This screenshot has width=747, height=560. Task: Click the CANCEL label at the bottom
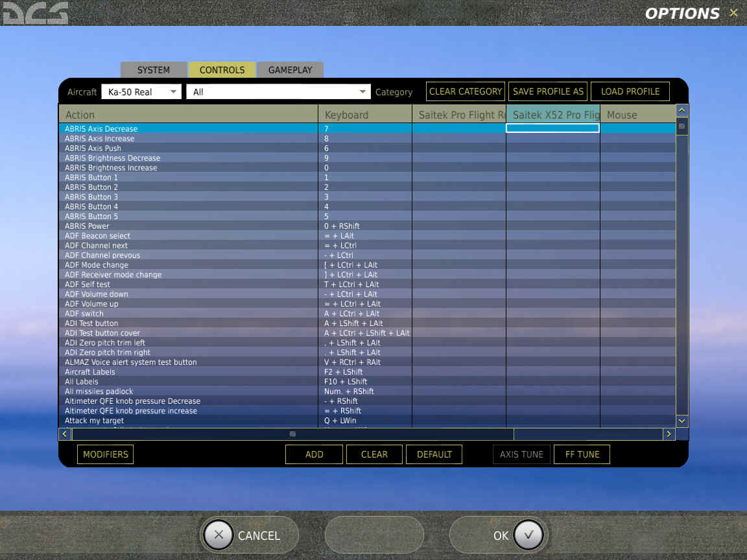coord(259,536)
